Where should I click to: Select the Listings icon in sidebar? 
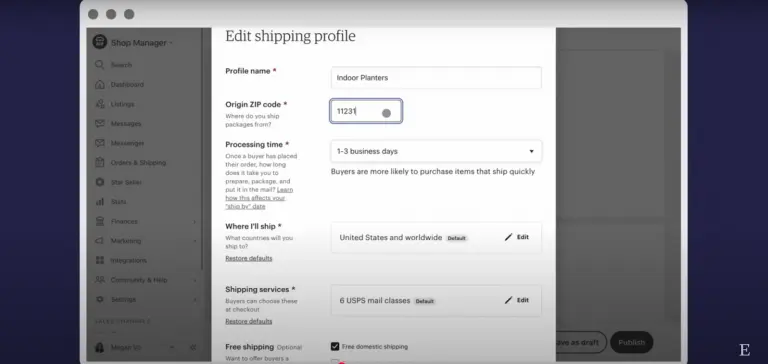coord(100,104)
